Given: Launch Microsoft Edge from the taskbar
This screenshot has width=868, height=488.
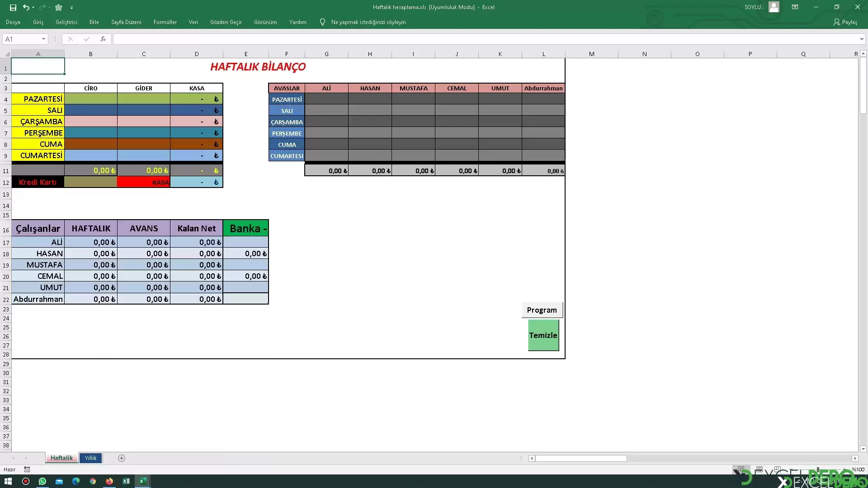Looking at the screenshot, I should pyautogui.click(x=76, y=481).
